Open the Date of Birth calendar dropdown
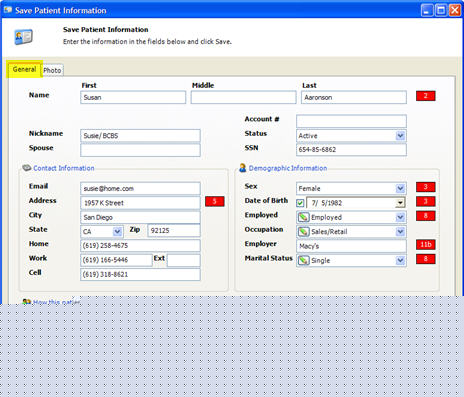 click(x=400, y=203)
